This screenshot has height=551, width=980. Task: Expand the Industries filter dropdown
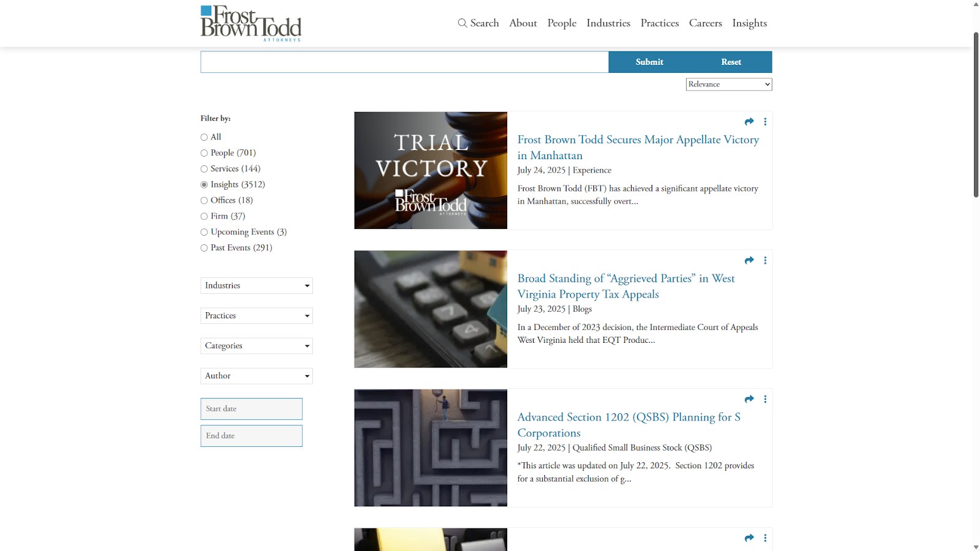pyautogui.click(x=257, y=286)
